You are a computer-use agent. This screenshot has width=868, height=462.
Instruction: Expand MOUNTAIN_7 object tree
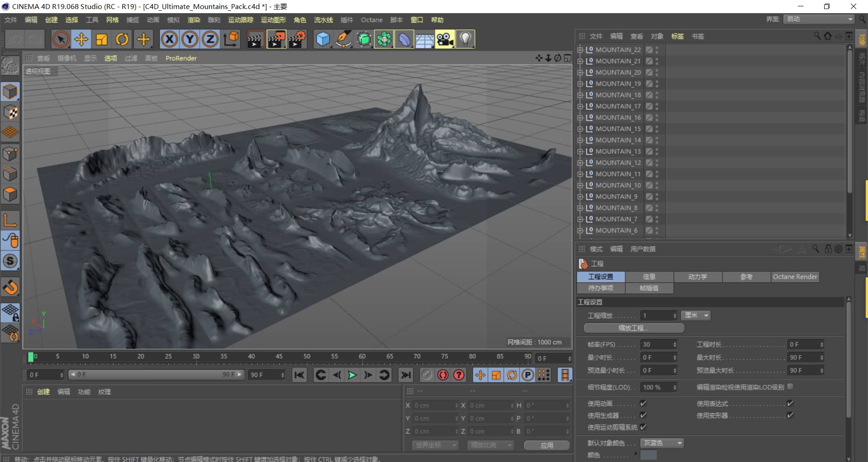tap(580, 219)
